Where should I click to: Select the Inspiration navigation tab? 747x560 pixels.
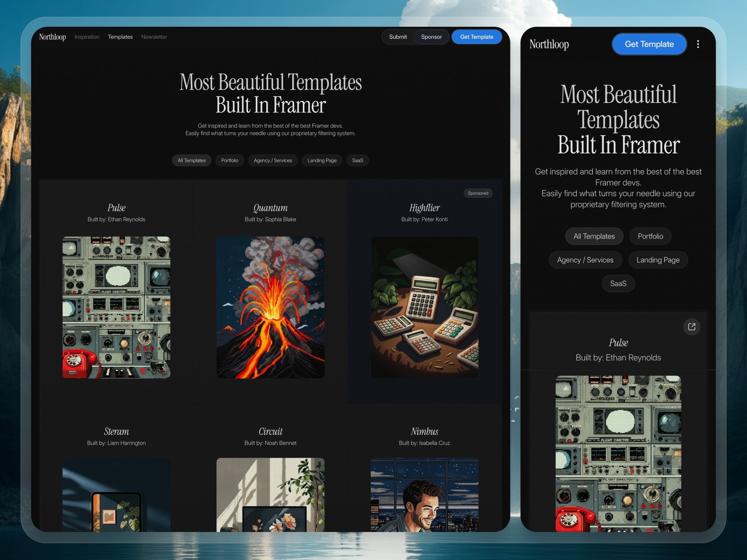tap(86, 37)
